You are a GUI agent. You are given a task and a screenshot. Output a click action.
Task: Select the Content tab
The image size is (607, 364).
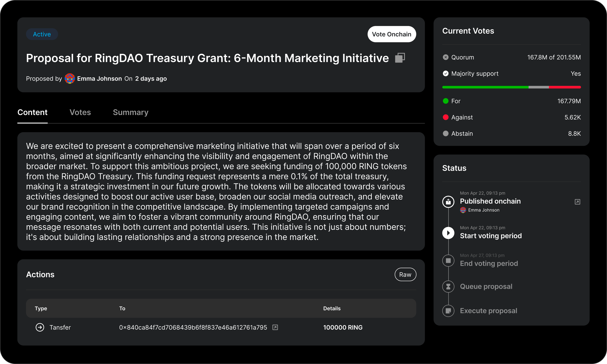click(32, 112)
